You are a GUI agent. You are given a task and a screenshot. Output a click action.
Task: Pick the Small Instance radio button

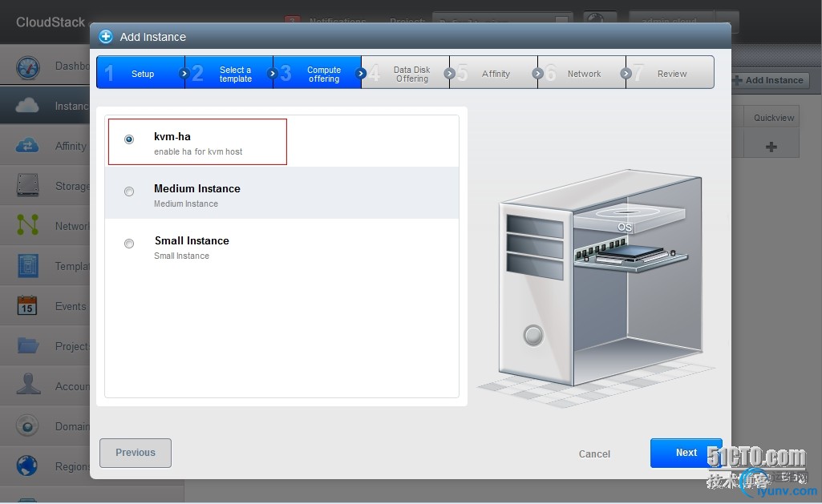coord(129,244)
